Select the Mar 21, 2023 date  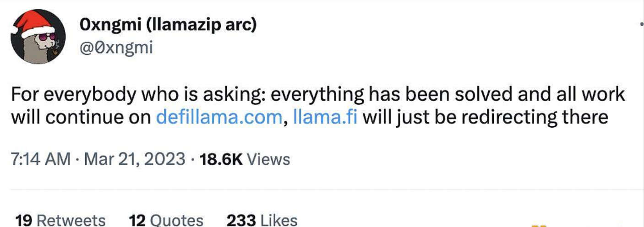tap(135, 159)
